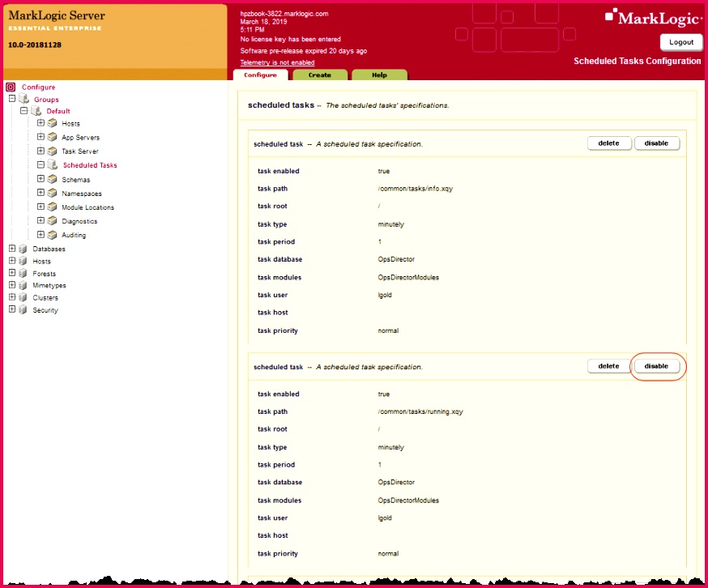Expand the Clusters node
The height and width of the screenshot is (588, 708).
coord(12,296)
